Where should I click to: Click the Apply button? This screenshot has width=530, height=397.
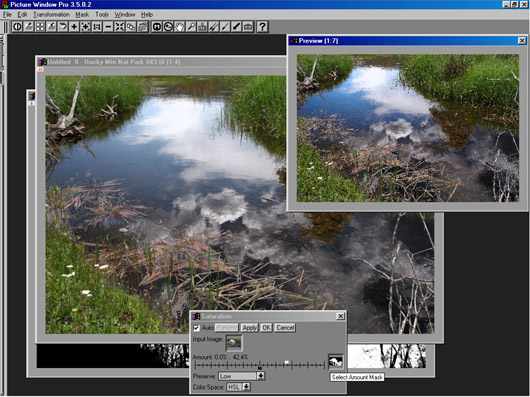[x=250, y=328]
